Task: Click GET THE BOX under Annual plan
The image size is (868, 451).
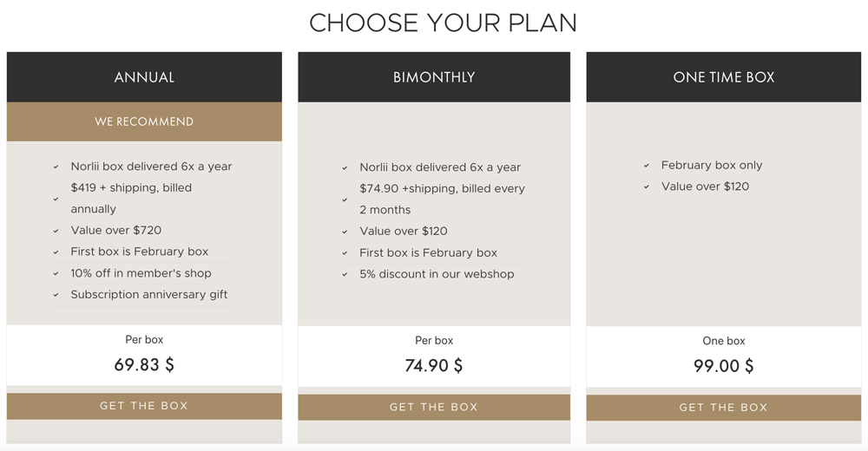Action: [x=144, y=406]
